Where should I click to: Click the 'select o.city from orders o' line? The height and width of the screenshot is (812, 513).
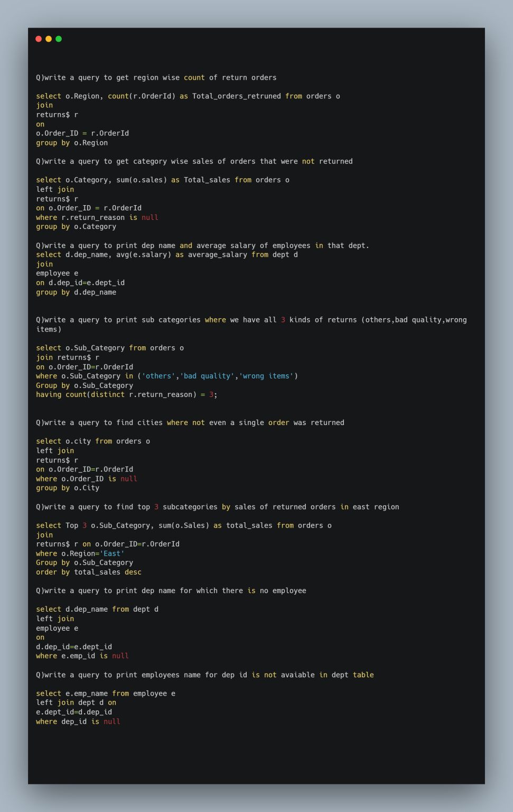point(93,441)
